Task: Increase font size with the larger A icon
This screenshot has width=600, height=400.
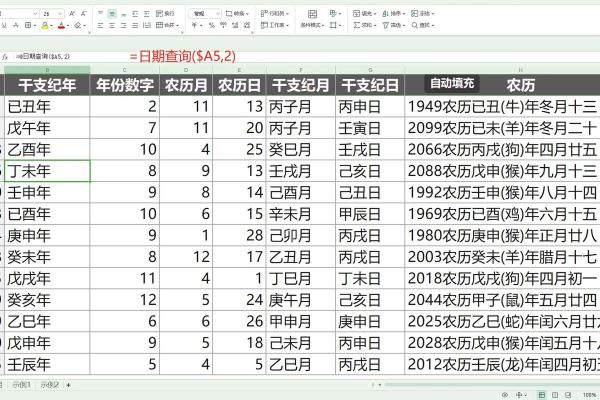Action: pyautogui.click(x=72, y=14)
